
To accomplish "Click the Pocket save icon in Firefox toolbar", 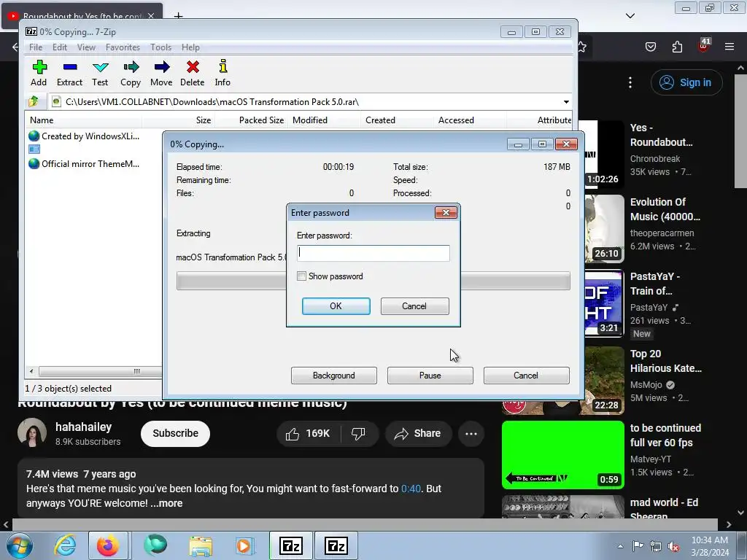I will coord(651,47).
